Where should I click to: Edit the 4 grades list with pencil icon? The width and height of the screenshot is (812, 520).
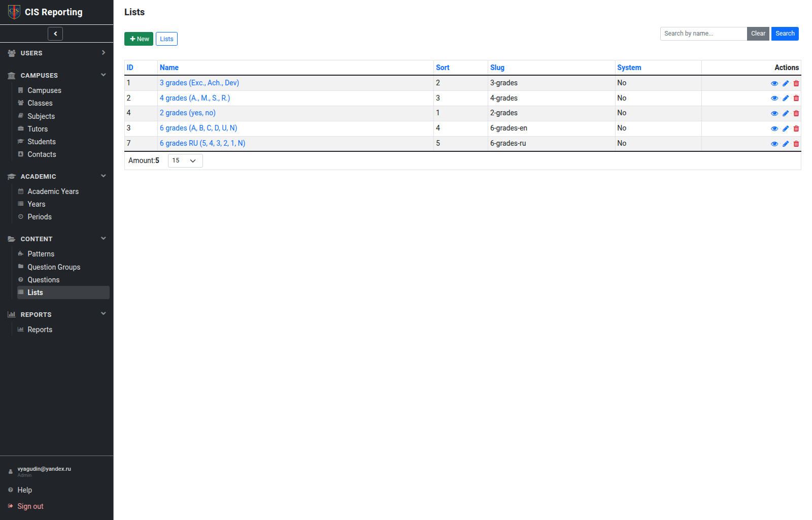point(786,98)
